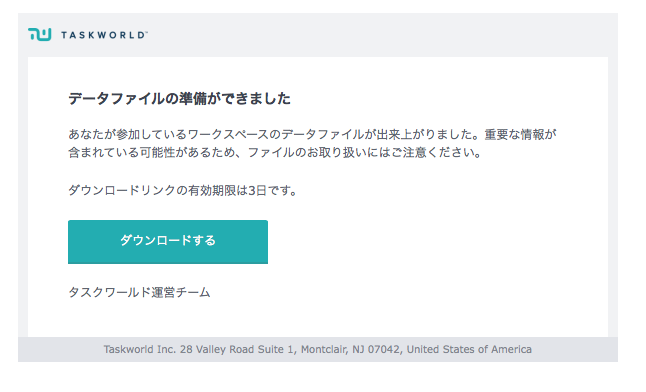Click the TASKWORLD wordmark text

point(102,35)
